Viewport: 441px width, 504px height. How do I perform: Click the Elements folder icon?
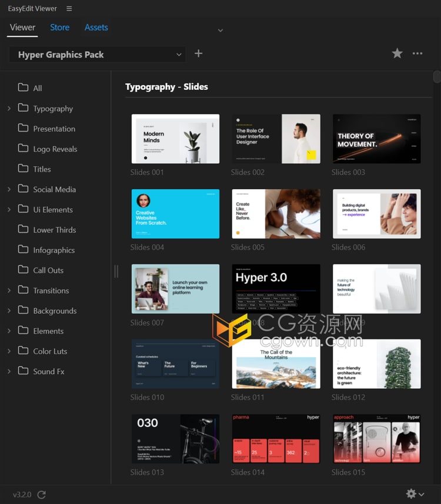coord(23,331)
